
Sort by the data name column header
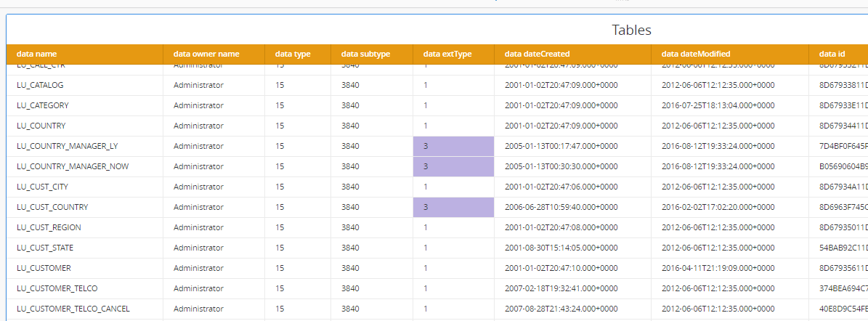[x=37, y=54]
